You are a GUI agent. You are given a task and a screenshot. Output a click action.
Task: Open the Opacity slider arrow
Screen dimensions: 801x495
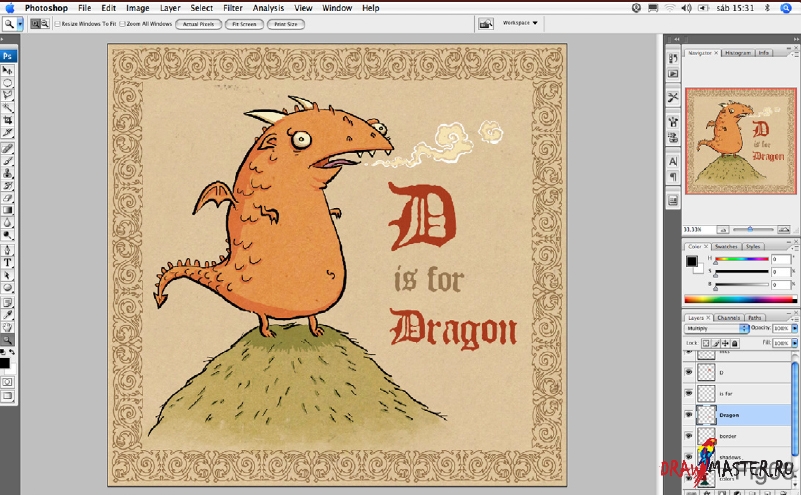(x=794, y=328)
